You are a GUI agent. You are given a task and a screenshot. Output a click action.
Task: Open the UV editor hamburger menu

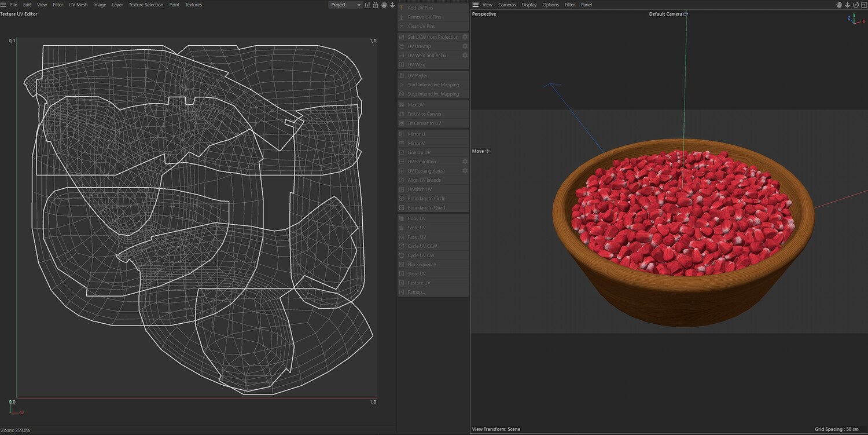(3, 5)
